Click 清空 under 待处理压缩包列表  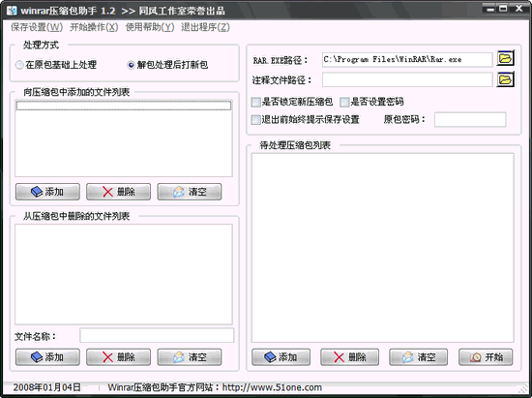pos(418,357)
